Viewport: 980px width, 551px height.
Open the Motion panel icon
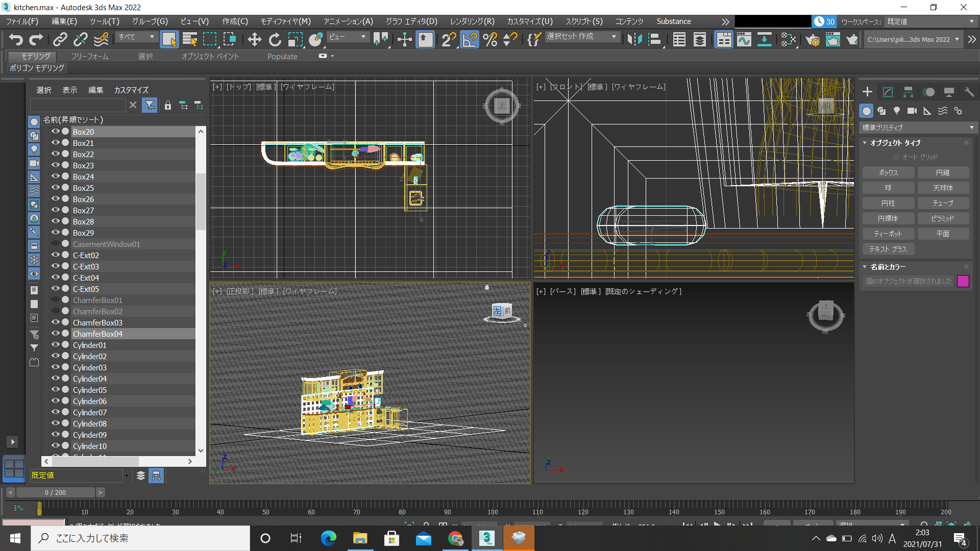coord(929,92)
